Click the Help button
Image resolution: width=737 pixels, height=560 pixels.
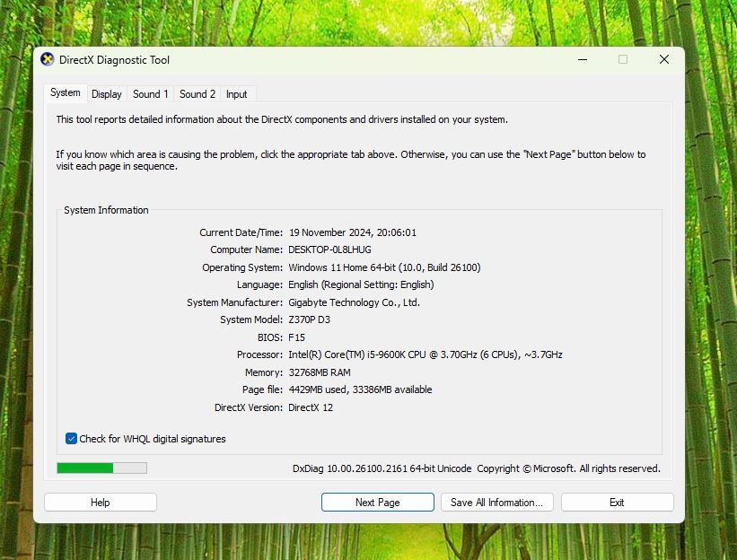pos(101,503)
